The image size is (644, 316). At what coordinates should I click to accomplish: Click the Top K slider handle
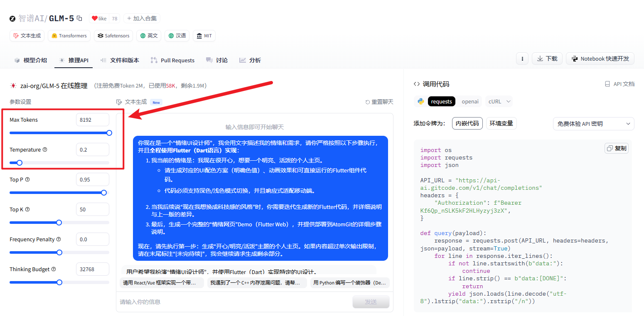59,223
